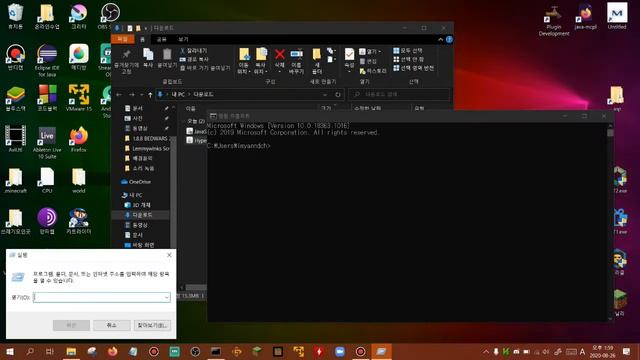Select the VMware 15 desktop shortcut

(x=79, y=98)
